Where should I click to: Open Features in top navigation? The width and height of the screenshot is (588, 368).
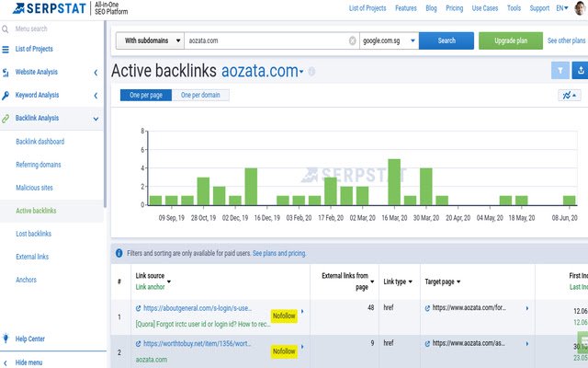click(x=406, y=8)
